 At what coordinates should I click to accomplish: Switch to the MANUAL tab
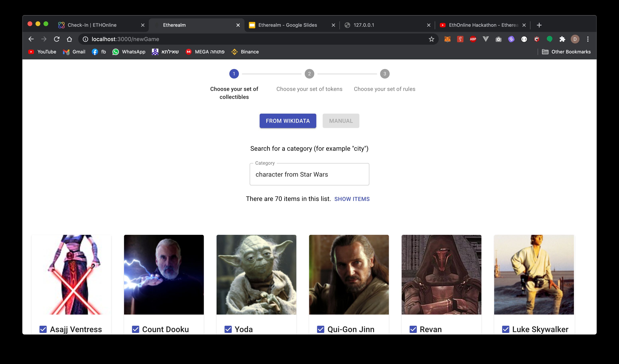[x=341, y=120]
